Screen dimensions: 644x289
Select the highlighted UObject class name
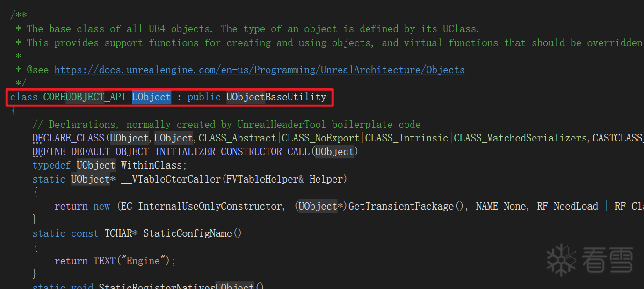[x=152, y=97]
